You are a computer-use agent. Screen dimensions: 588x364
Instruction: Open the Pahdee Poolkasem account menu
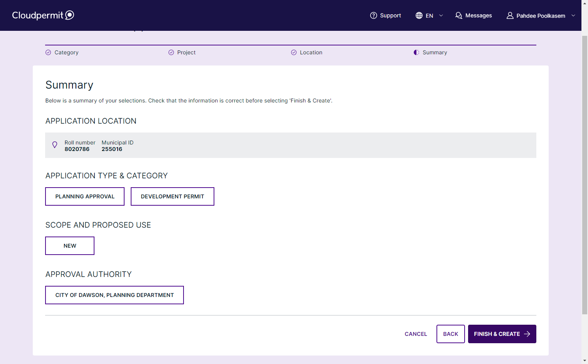point(541,15)
